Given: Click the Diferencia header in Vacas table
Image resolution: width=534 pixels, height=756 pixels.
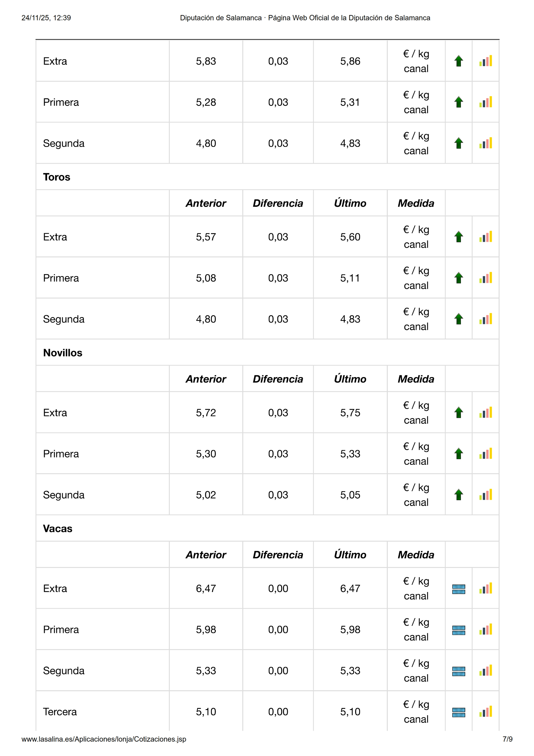Looking at the screenshot, I should (x=278, y=555).
